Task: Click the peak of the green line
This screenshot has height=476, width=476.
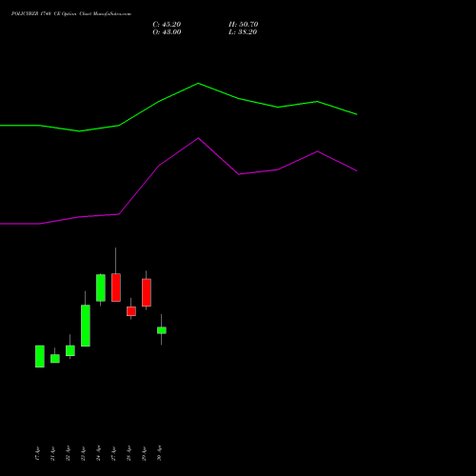Action: (198, 83)
